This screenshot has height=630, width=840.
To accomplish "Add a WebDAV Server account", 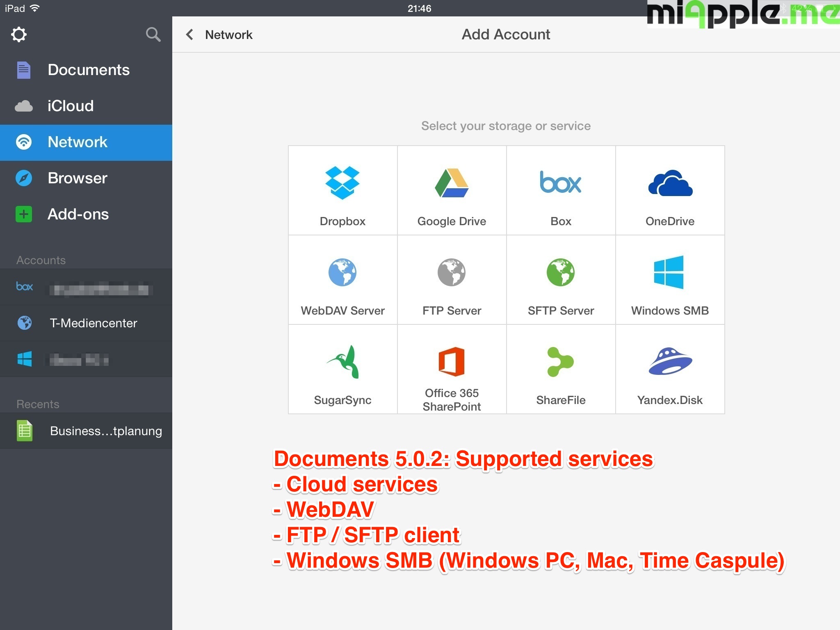I will [342, 280].
